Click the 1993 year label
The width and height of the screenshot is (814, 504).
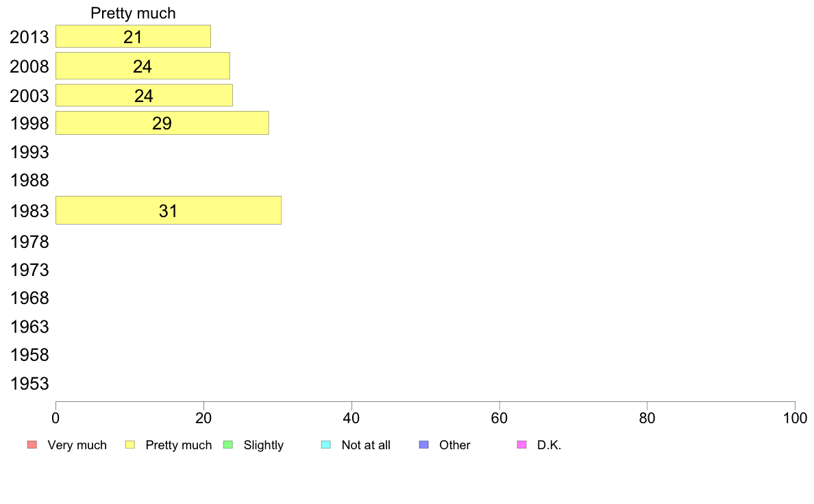pyautogui.click(x=29, y=152)
